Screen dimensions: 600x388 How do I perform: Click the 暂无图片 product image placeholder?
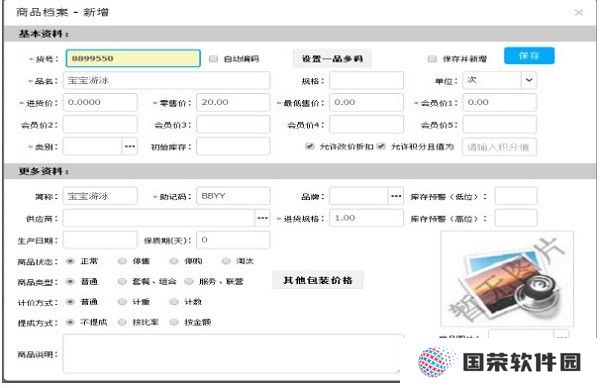click(507, 279)
